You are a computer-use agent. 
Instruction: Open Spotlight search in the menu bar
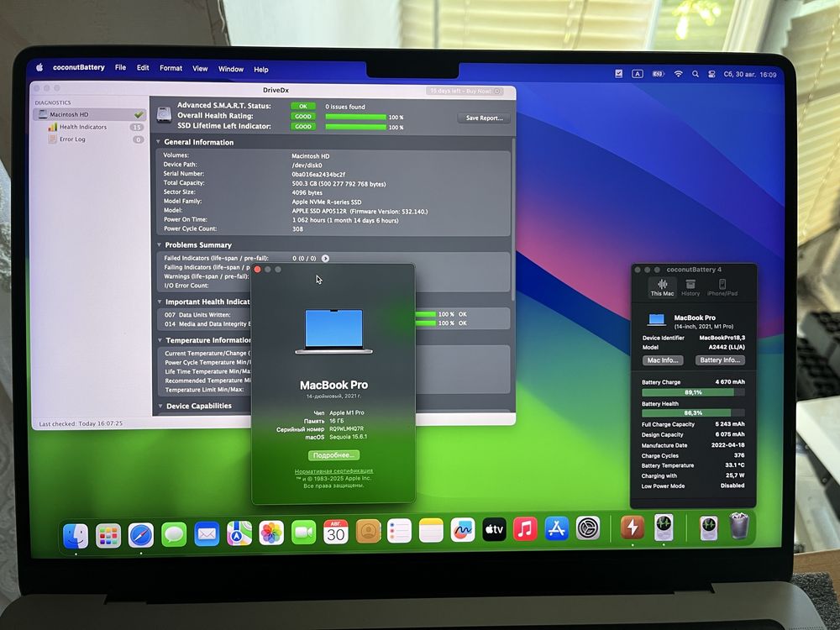[x=696, y=74]
